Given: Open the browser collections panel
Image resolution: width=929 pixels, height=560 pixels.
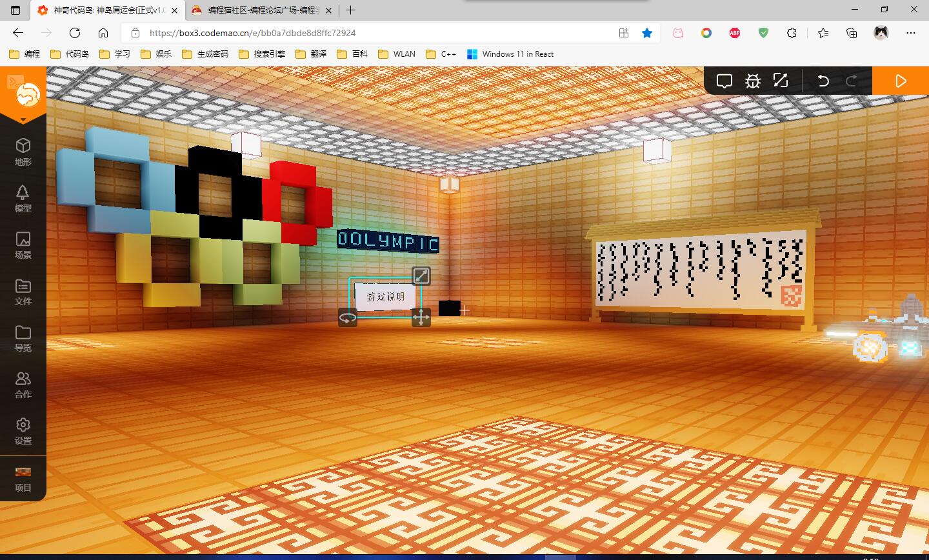Looking at the screenshot, I should [852, 33].
